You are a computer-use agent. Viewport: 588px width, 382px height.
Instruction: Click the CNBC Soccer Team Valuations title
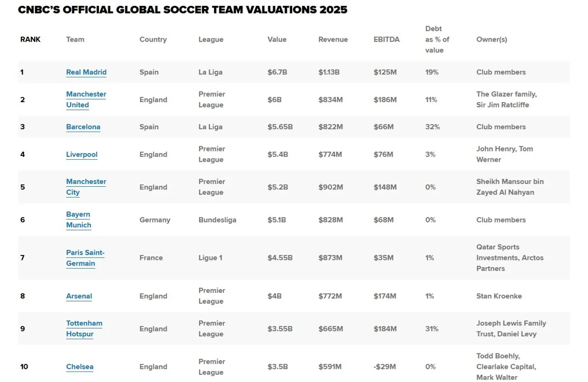click(x=183, y=10)
